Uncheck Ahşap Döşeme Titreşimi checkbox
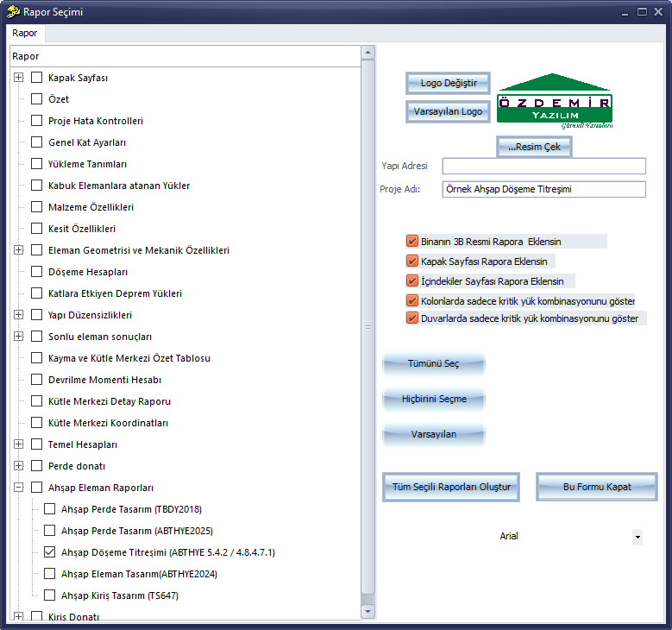672x630 pixels. point(50,552)
